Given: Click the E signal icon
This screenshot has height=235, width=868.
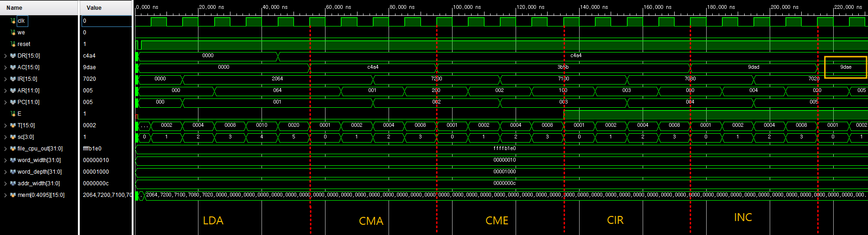Looking at the screenshot, I should (13, 114).
